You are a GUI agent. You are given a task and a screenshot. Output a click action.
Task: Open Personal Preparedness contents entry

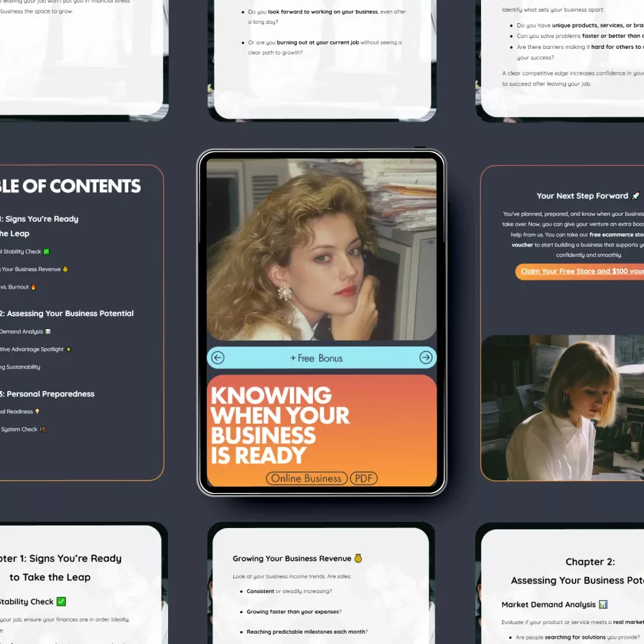tap(48, 394)
